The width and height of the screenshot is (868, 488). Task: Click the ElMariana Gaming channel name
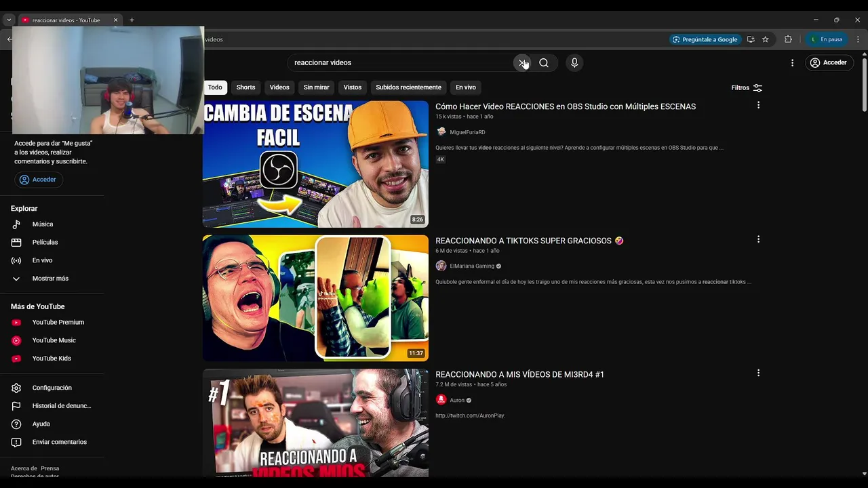472,266
